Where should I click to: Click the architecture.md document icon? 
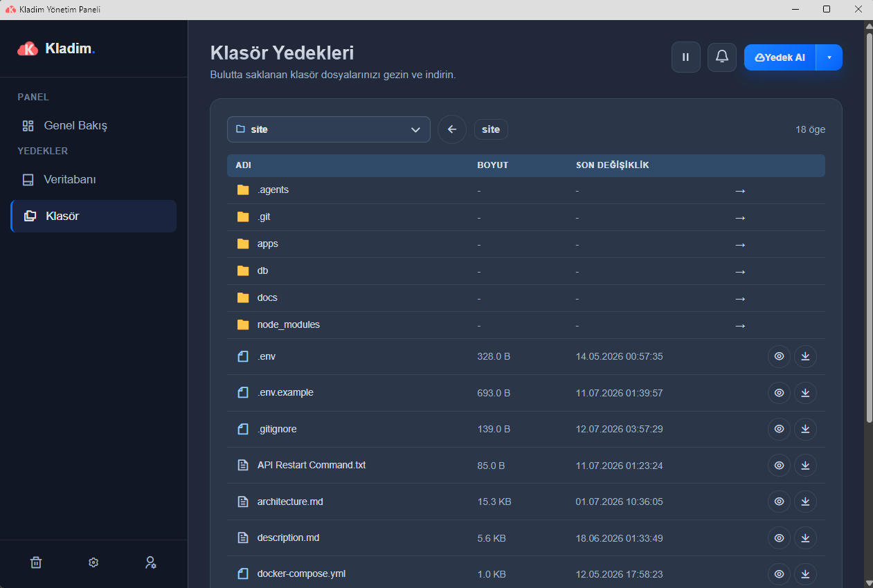(243, 502)
